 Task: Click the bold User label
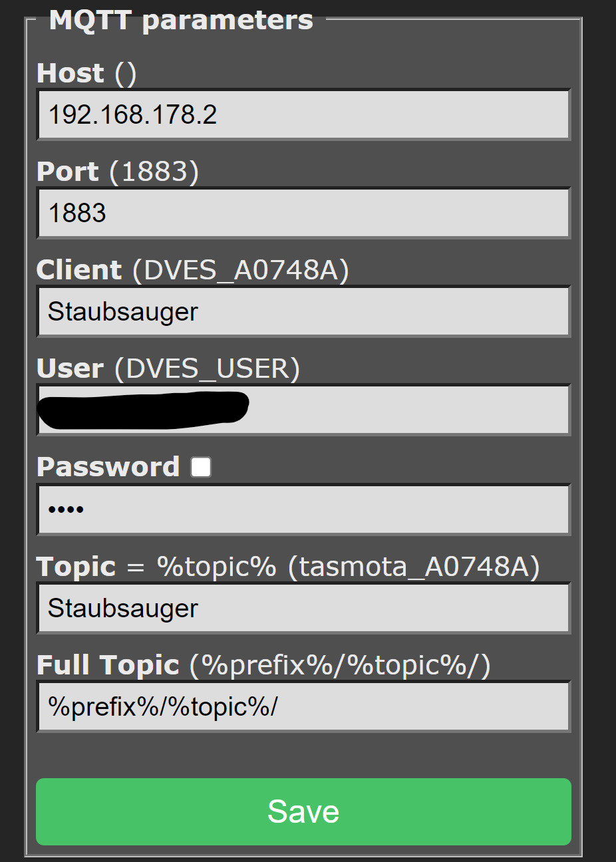[x=70, y=368]
